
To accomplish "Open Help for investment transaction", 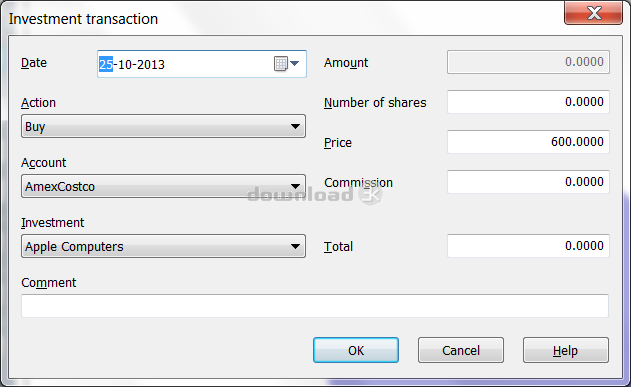I will coord(565,350).
